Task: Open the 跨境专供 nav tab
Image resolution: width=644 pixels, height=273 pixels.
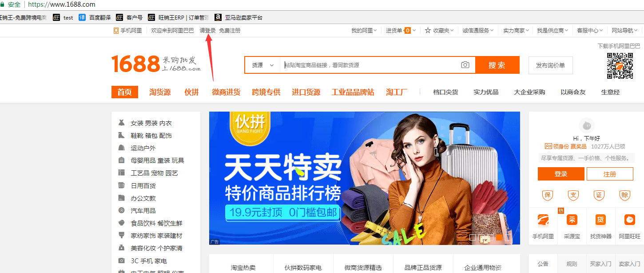Action: tap(266, 92)
